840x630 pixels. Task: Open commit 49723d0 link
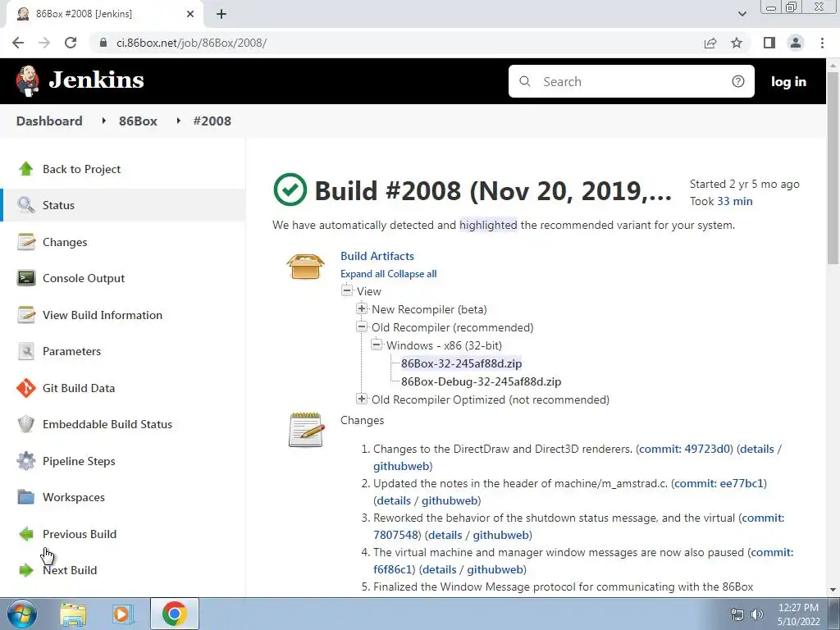pos(685,449)
